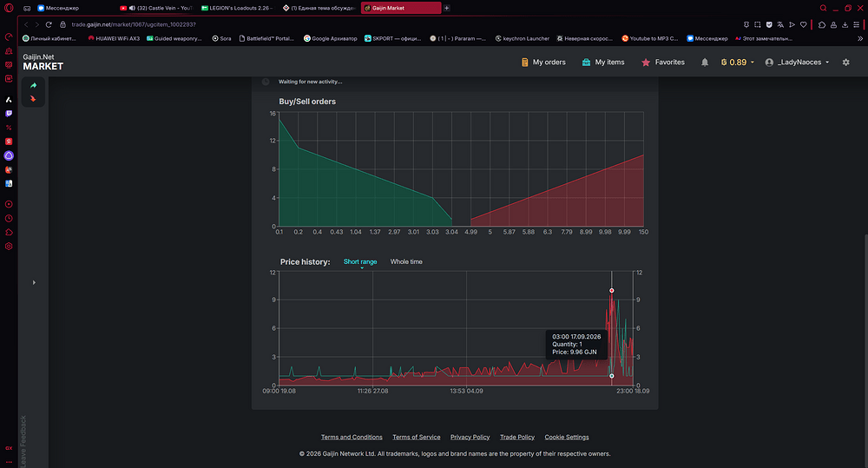The height and width of the screenshot is (468, 868).
Task: Open sidebar extensions cube icon
Action: click(x=9, y=232)
